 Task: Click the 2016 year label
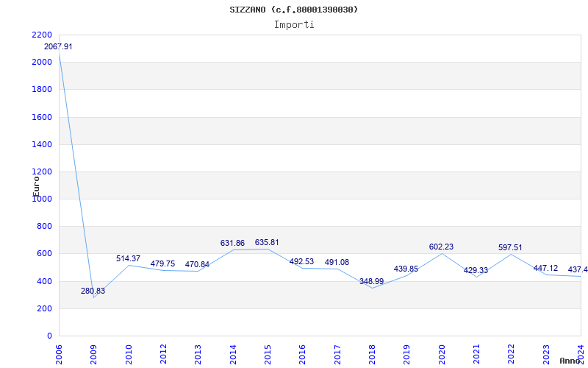click(x=302, y=355)
